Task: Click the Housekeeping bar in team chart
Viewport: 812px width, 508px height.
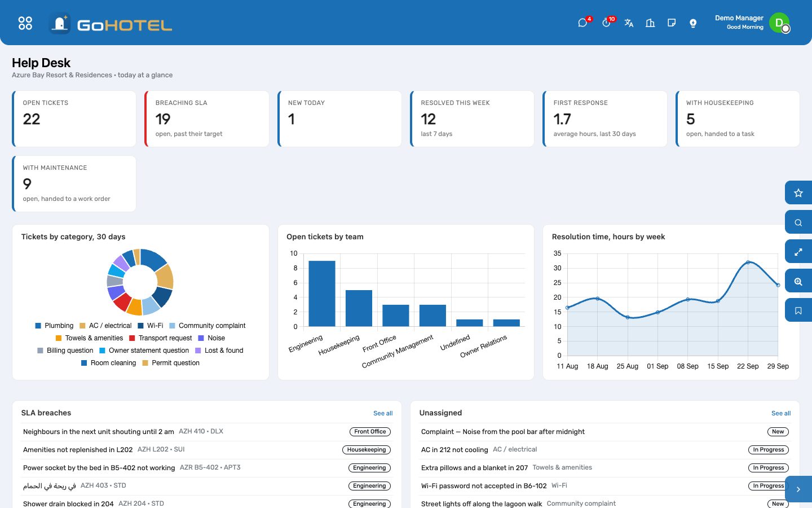Action: coord(359,308)
